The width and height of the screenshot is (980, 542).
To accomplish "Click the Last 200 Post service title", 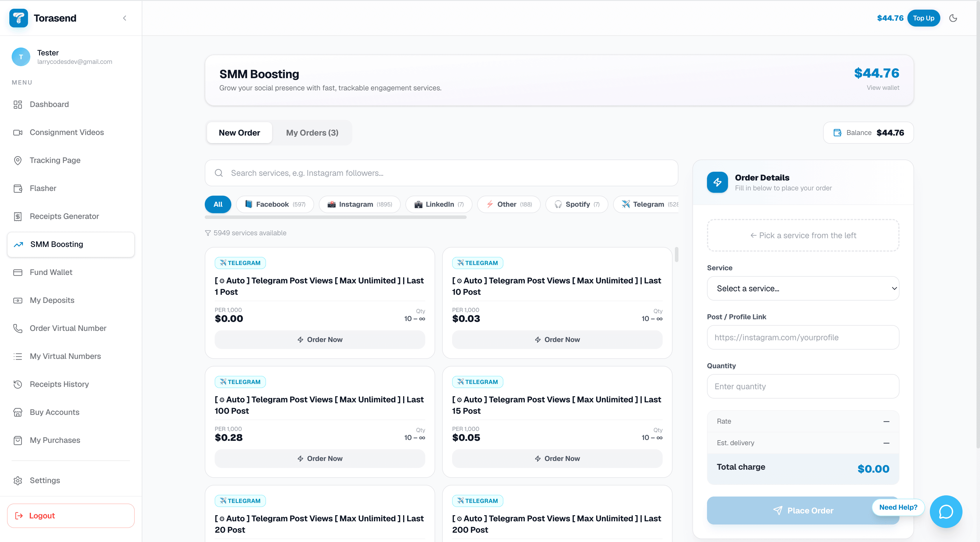I will [557, 524].
